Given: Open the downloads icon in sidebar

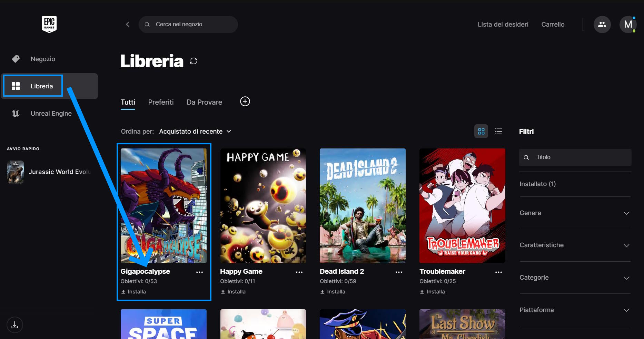Looking at the screenshot, I should (x=15, y=325).
